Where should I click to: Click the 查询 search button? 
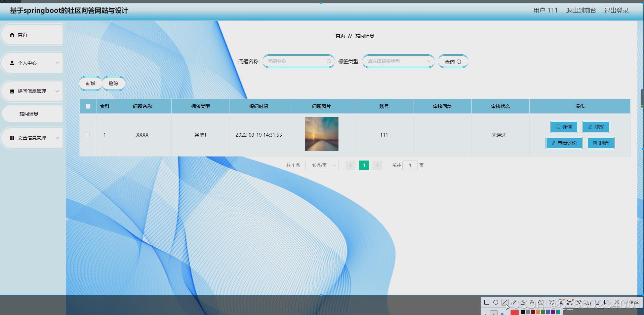click(x=453, y=61)
